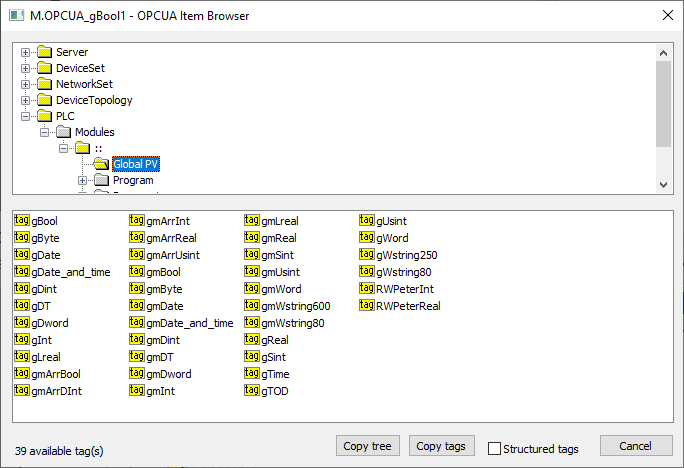Click the tree scrollbar down arrow

[x=663, y=185]
